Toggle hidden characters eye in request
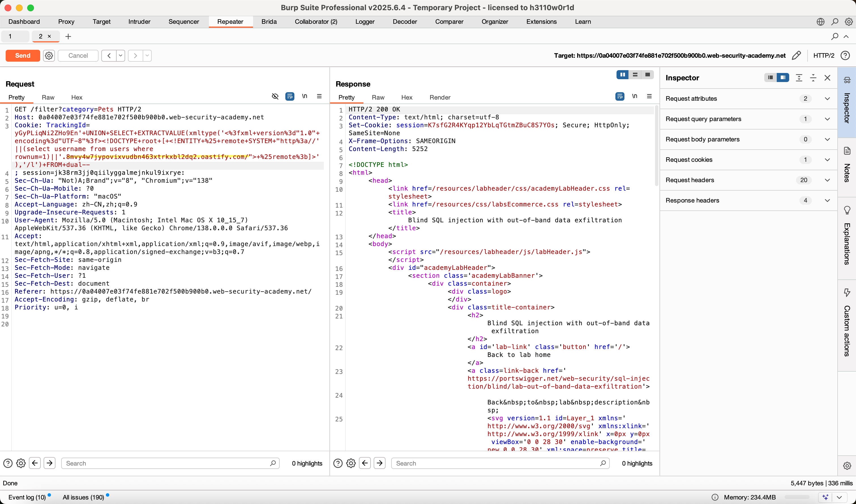Image resolution: width=856 pixels, height=504 pixels. pyautogui.click(x=275, y=96)
